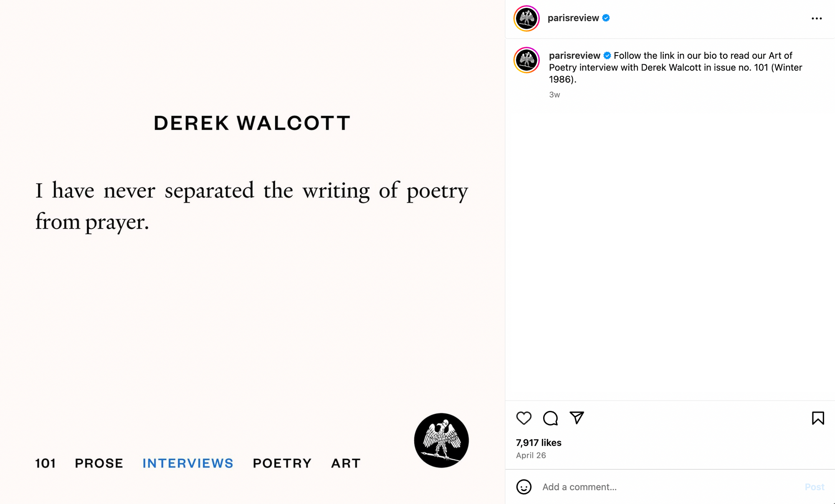Select the POETRY label on the quote card
This screenshot has height=504, width=835.
282,463
